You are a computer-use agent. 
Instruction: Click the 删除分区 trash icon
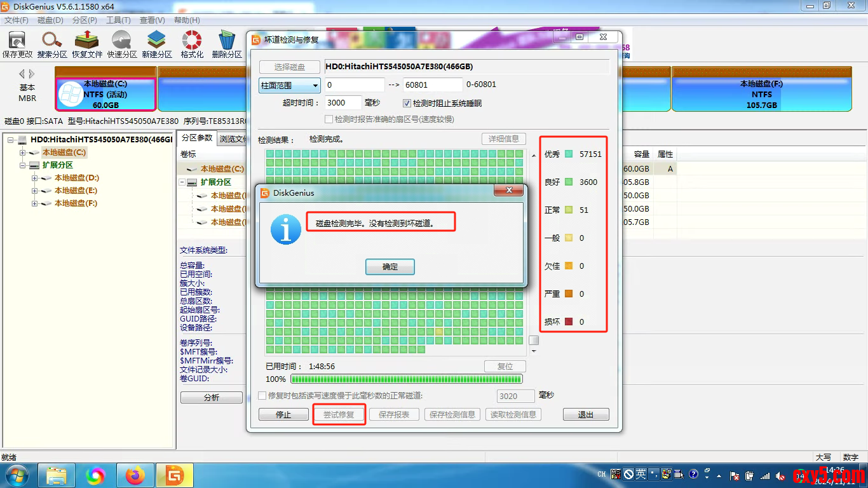click(227, 44)
